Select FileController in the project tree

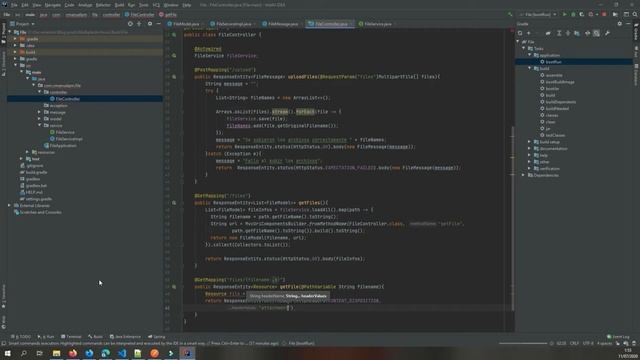[67, 99]
